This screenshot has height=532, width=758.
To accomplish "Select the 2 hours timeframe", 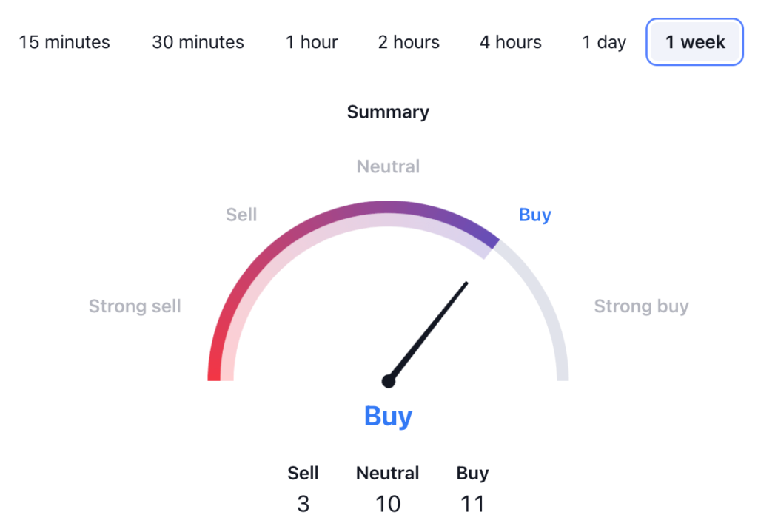I will (x=409, y=42).
